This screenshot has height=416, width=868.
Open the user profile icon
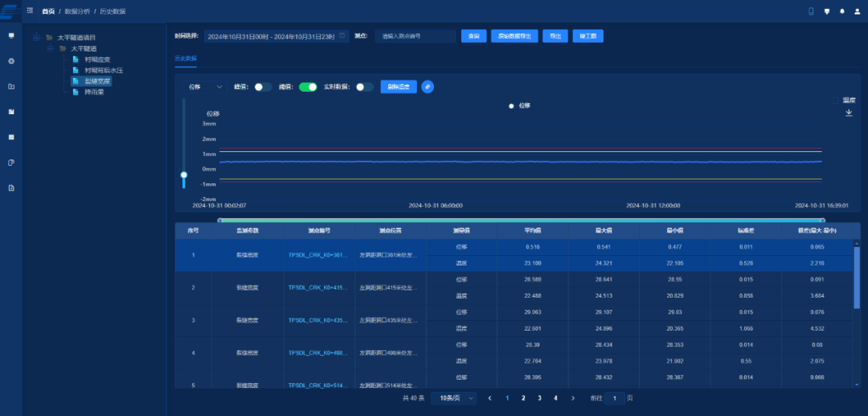pos(857,11)
